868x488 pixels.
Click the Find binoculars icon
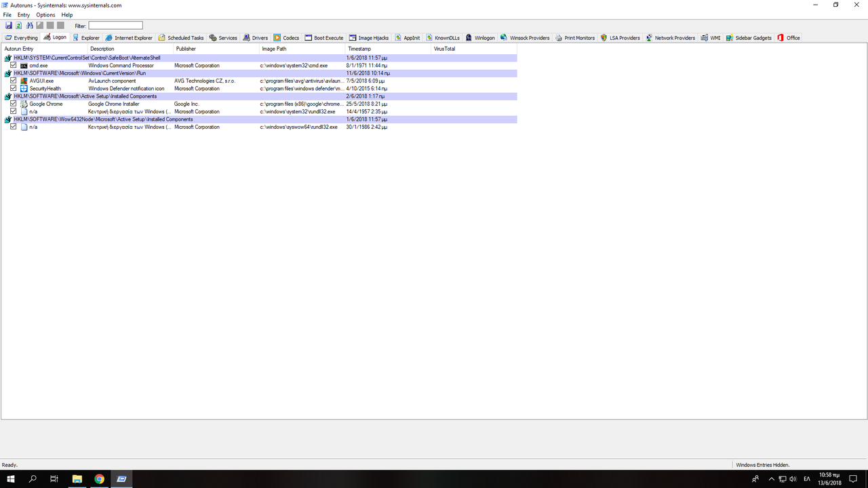29,26
